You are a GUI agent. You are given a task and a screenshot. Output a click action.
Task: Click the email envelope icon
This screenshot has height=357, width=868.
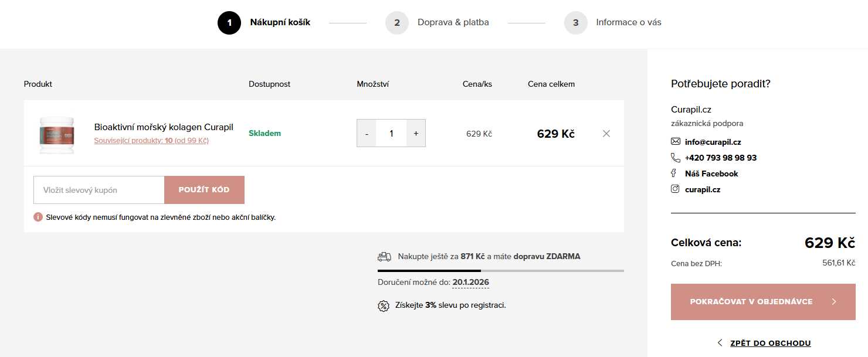click(676, 142)
